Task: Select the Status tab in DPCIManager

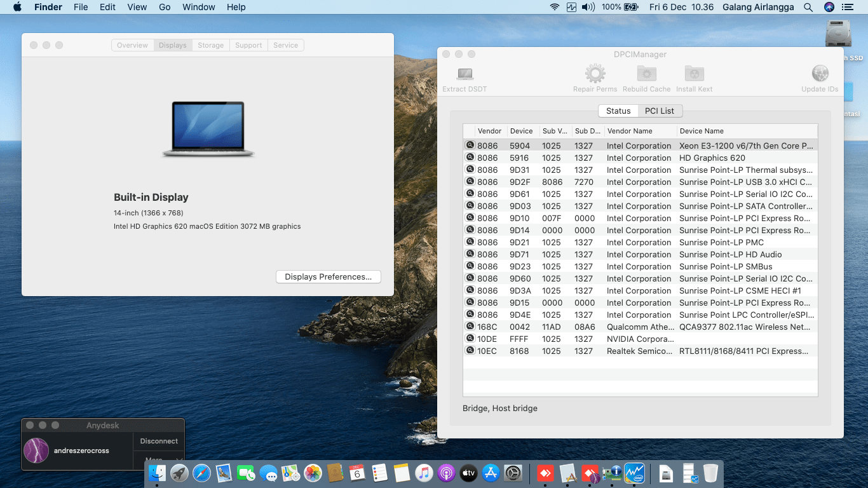Action: [618, 111]
